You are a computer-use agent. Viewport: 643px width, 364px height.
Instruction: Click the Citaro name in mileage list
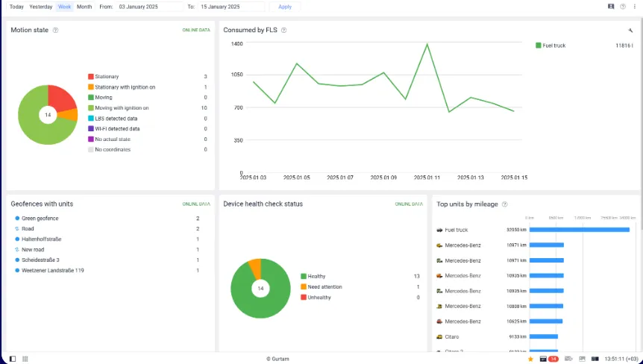pyautogui.click(x=452, y=337)
